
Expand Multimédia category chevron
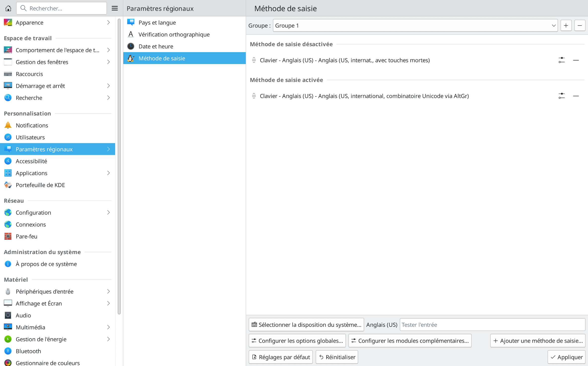coord(108,327)
